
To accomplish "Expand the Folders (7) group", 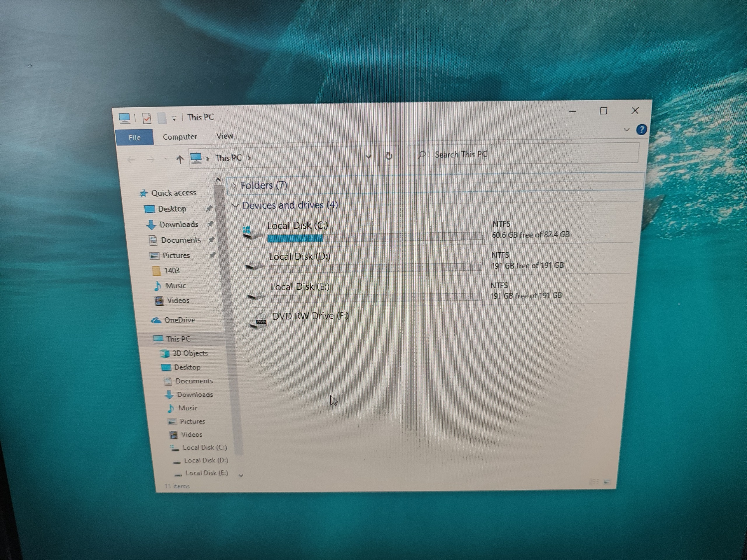I will [x=234, y=185].
